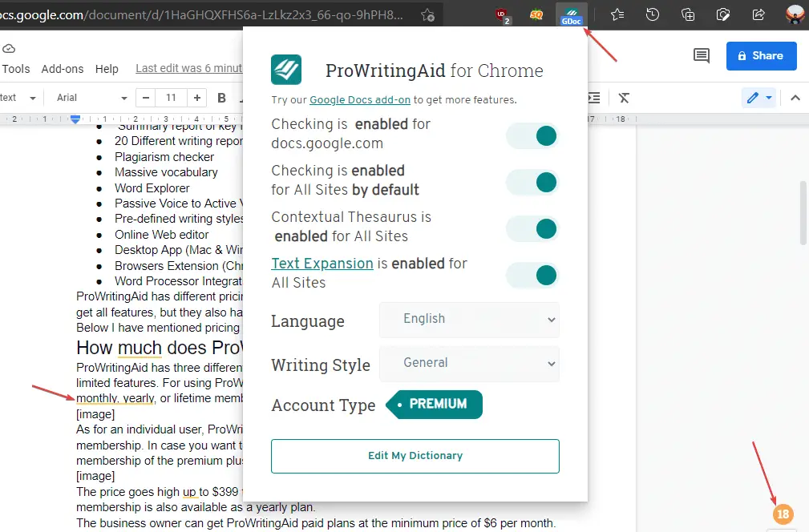Open the Arial font family dropdown
Viewport: 809px width, 532px height.
[x=91, y=98]
